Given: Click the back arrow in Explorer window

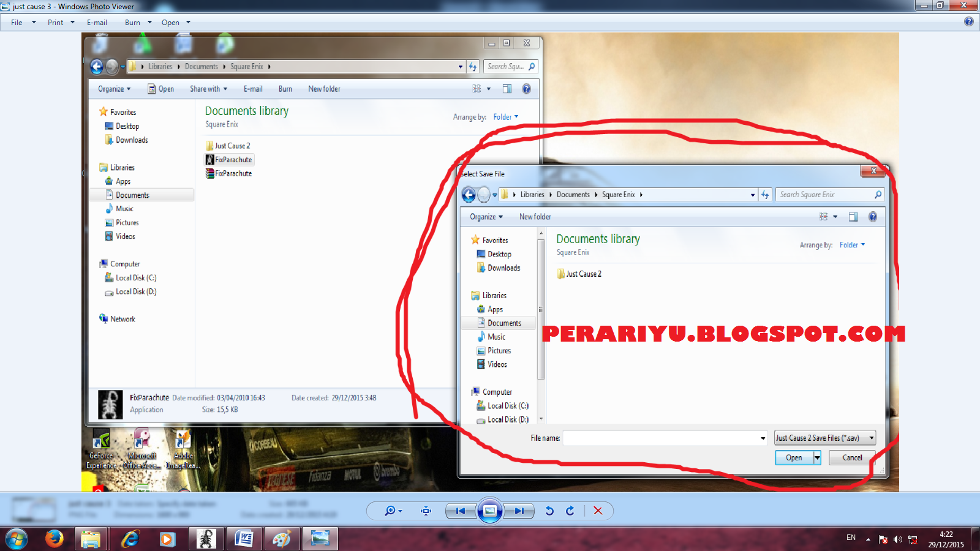Looking at the screenshot, I should click(x=97, y=66).
